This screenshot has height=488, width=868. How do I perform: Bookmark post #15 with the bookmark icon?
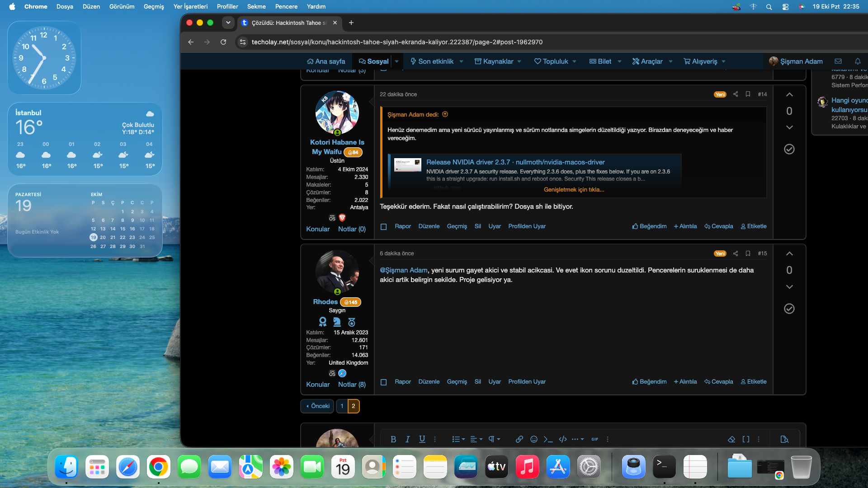748,253
